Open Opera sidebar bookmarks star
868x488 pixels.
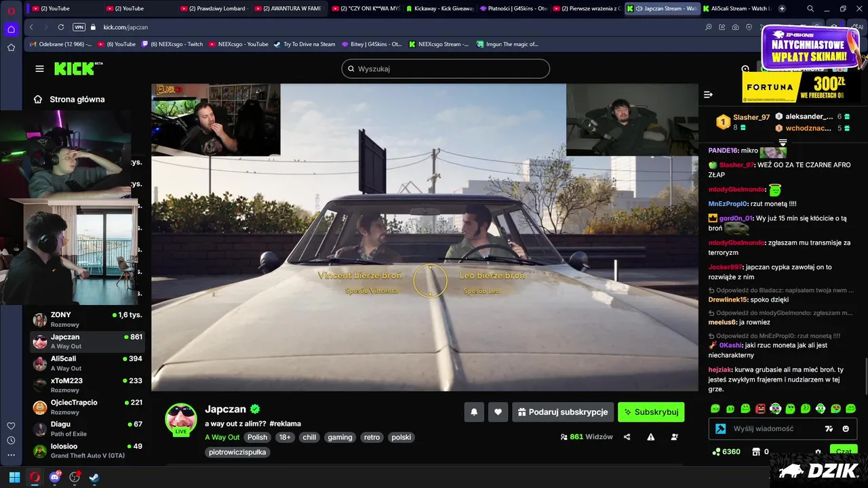point(11,47)
